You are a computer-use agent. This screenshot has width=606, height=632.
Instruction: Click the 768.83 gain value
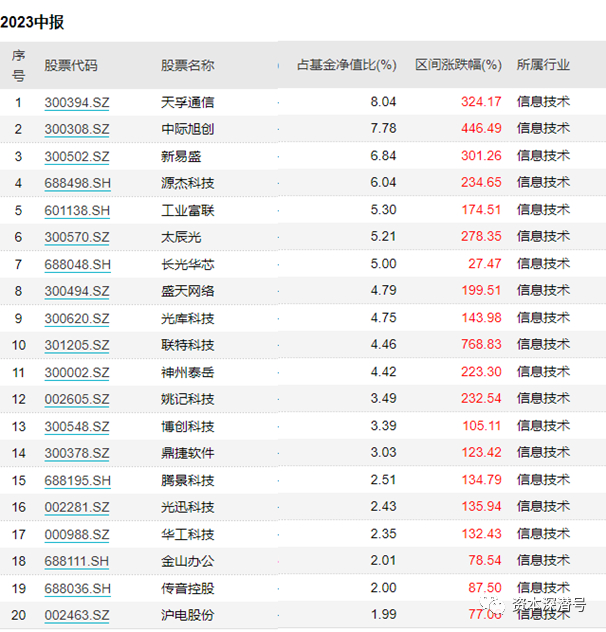[481, 344]
